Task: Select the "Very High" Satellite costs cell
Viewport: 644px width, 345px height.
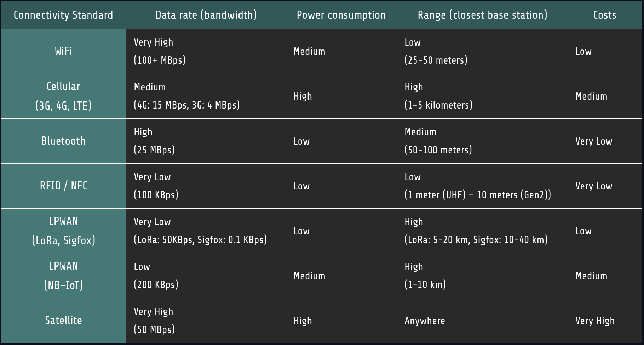Action: tap(595, 321)
